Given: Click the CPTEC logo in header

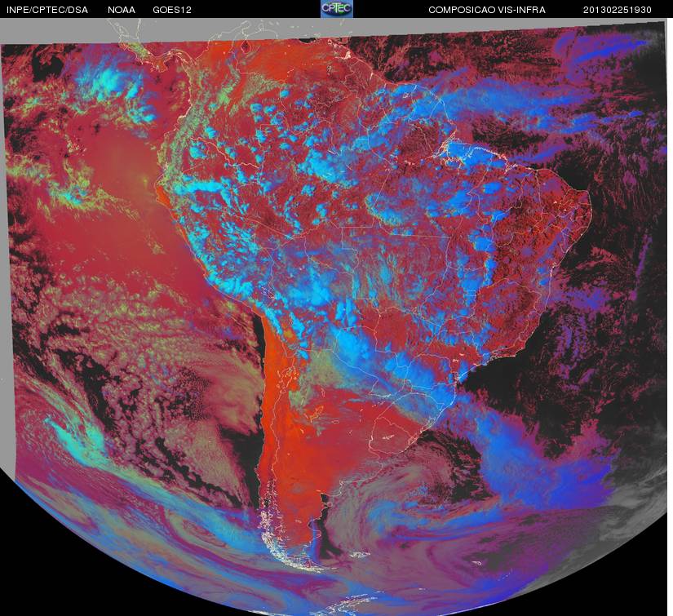Looking at the screenshot, I should pyautogui.click(x=337, y=9).
